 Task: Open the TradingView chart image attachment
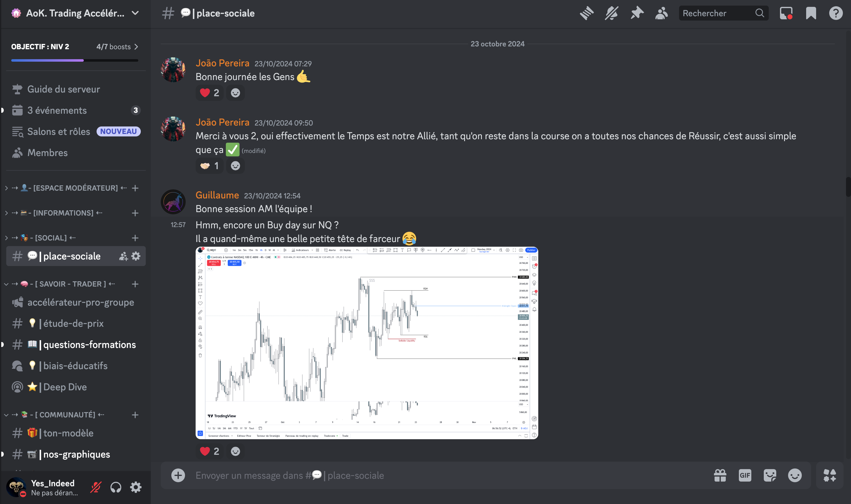coord(367,343)
